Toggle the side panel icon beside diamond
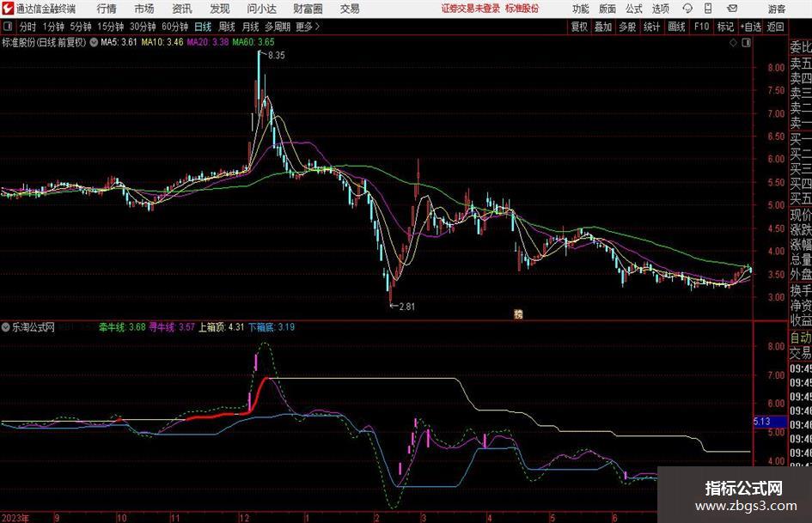 click(746, 43)
